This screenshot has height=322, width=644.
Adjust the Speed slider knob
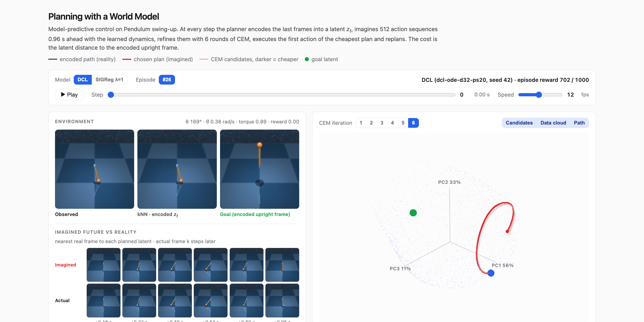point(539,95)
